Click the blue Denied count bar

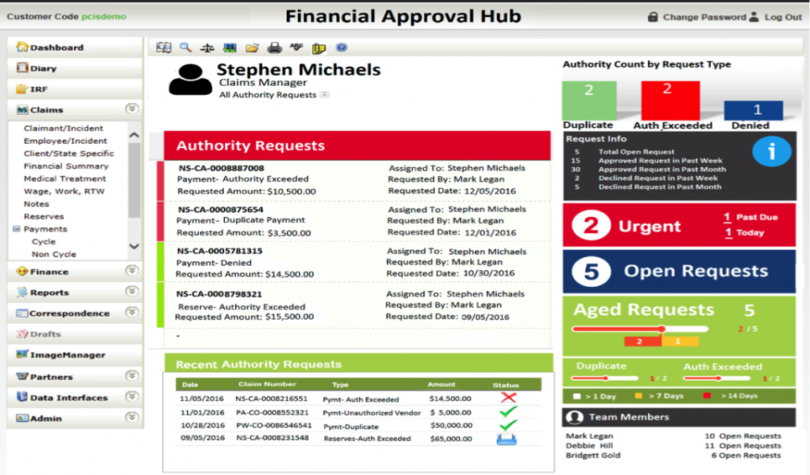tap(753, 110)
